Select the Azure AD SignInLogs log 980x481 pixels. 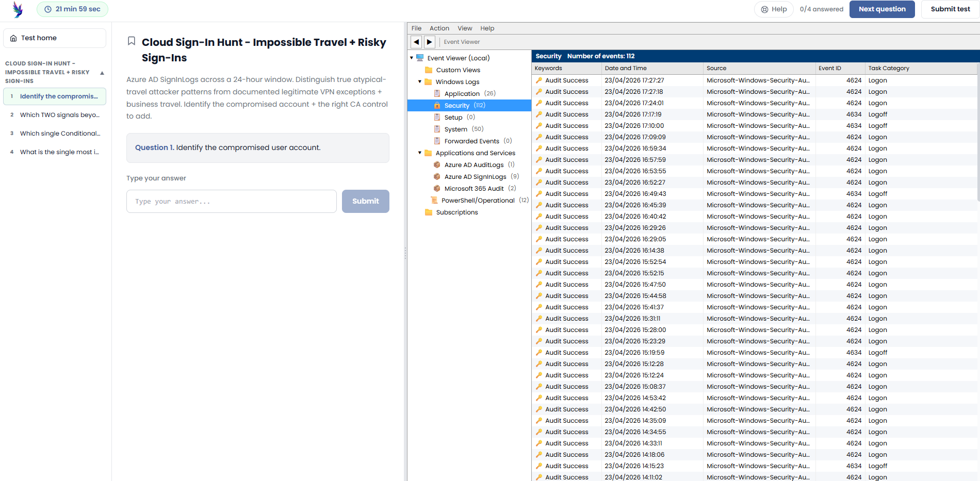[x=476, y=177]
